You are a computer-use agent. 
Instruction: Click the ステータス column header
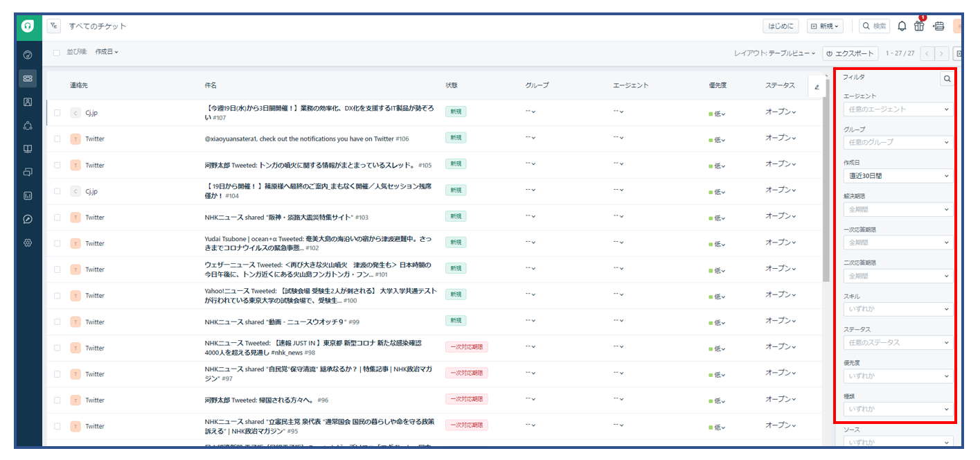[x=780, y=85]
